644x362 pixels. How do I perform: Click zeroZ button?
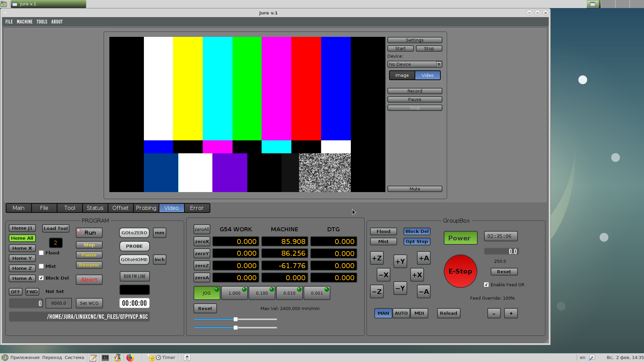tap(202, 266)
